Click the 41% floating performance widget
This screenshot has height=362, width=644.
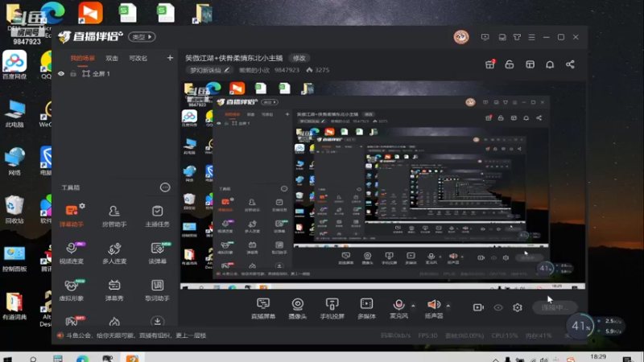point(580,327)
